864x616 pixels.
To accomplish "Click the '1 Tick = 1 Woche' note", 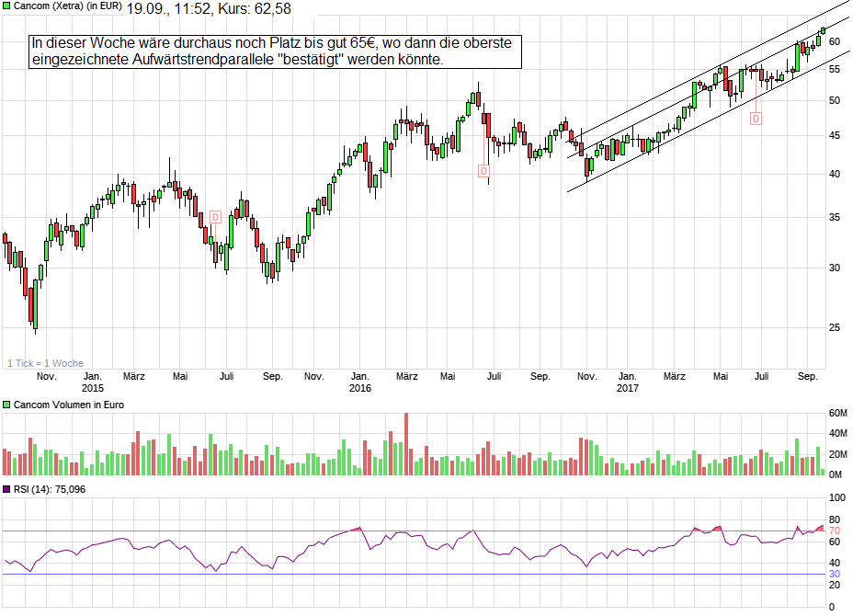I will click(x=46, y=364).
